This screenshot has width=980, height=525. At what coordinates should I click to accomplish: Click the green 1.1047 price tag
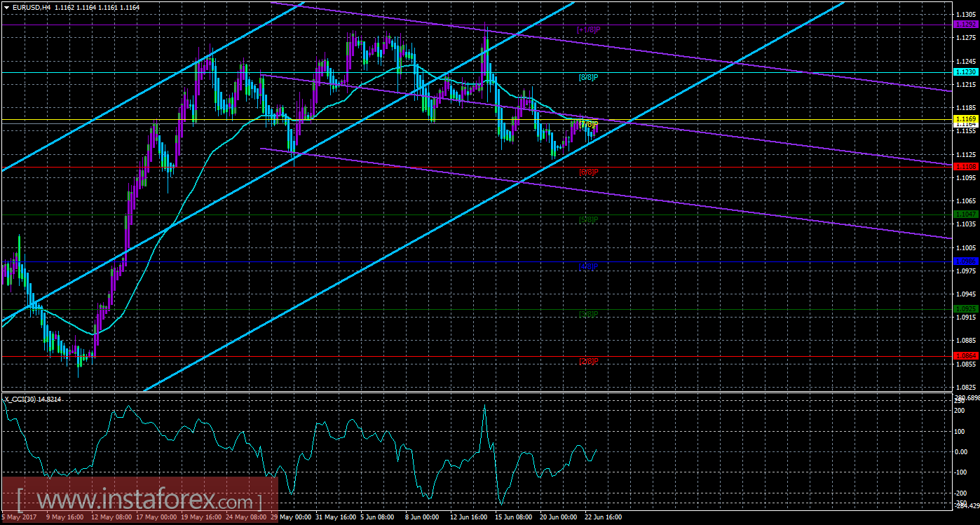pos(966,214)
